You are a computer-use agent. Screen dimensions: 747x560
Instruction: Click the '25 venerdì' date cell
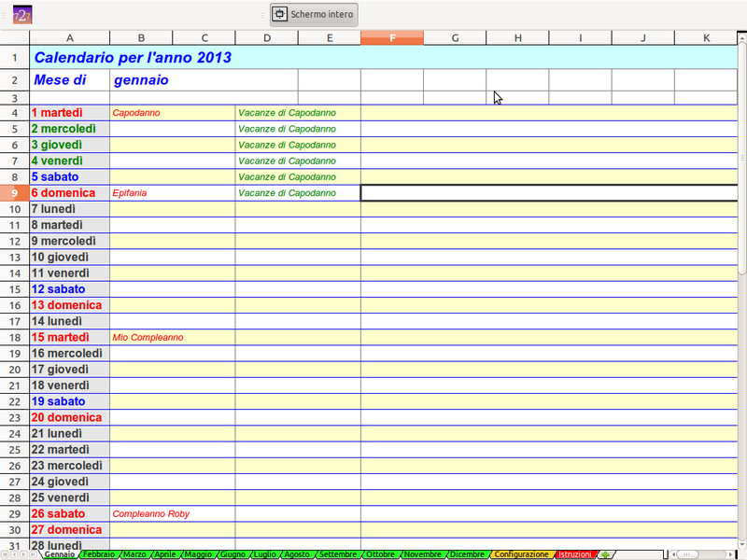point(69,497)
